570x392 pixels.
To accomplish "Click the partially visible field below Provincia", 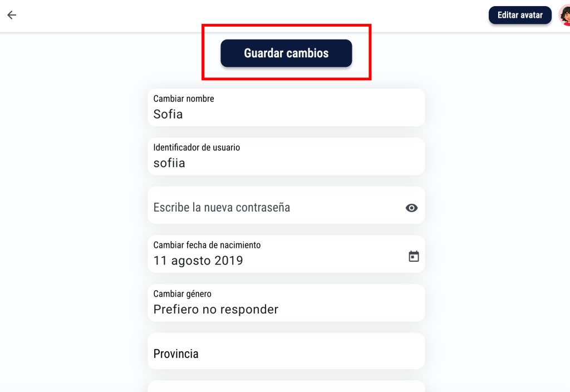I will tap(286, 386).
